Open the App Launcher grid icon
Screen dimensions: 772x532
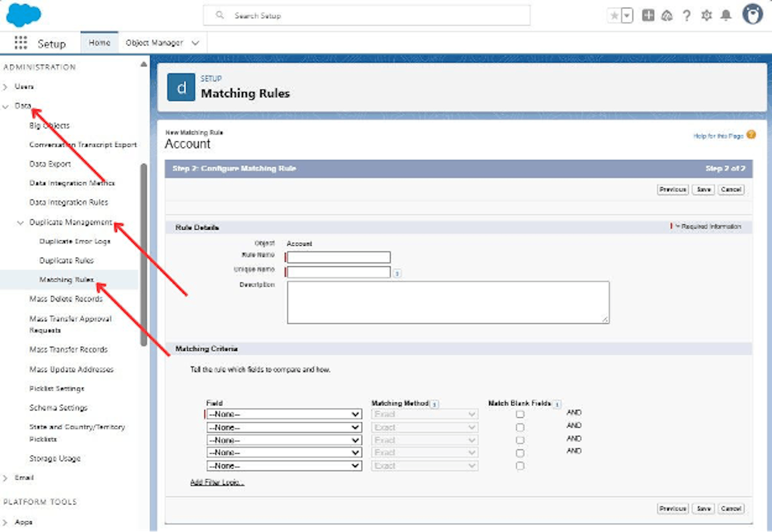tap(21, 43)
